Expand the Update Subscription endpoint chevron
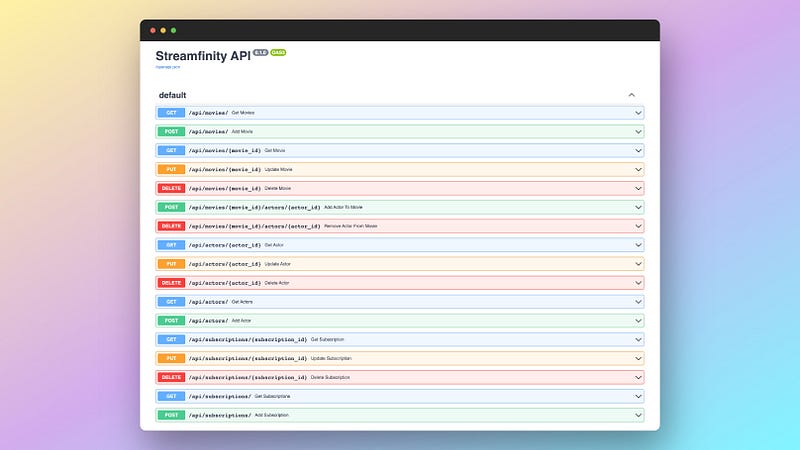The height and width of the screenshot is (450, 800). (x=638, y=358)
